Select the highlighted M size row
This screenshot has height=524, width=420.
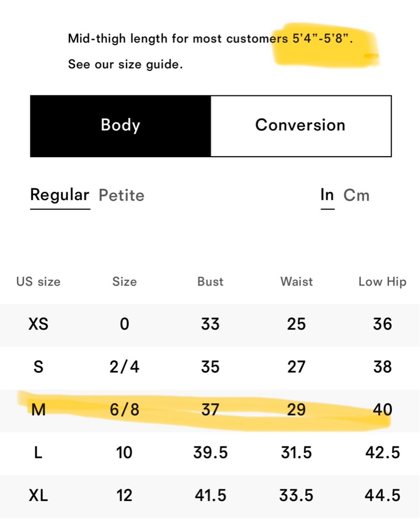(x=210, y=410)
